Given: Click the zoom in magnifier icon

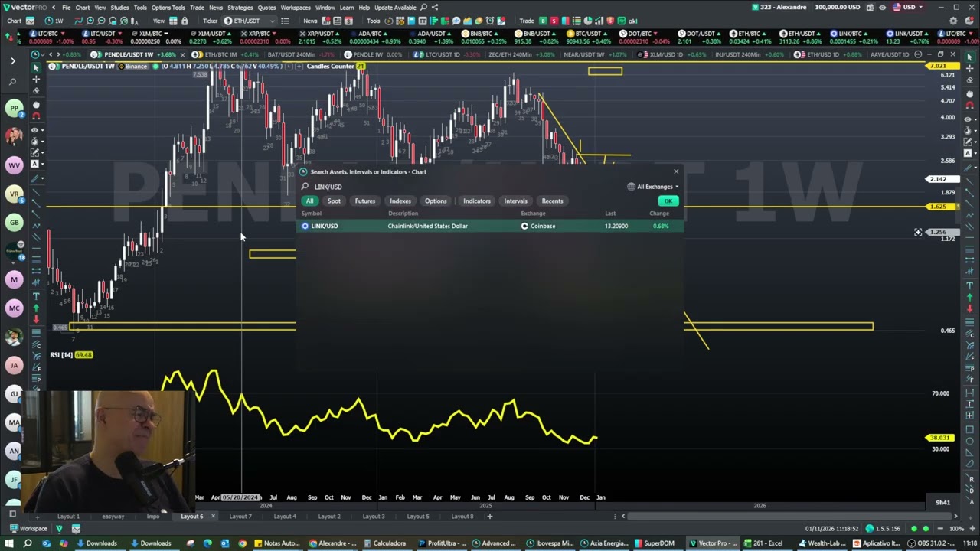Looking at the screenshot, I should tap(90, 21).
